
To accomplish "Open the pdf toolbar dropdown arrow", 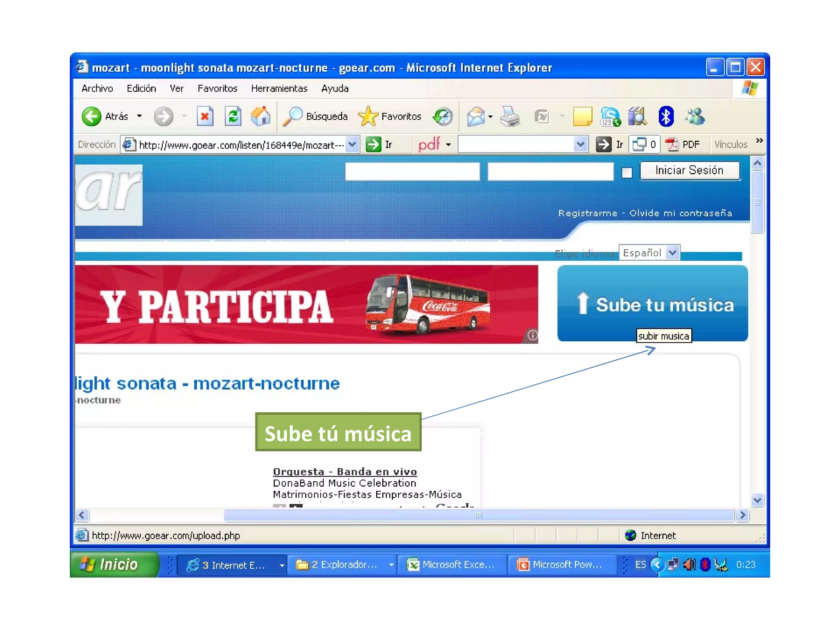I will [x=448, y=145].
